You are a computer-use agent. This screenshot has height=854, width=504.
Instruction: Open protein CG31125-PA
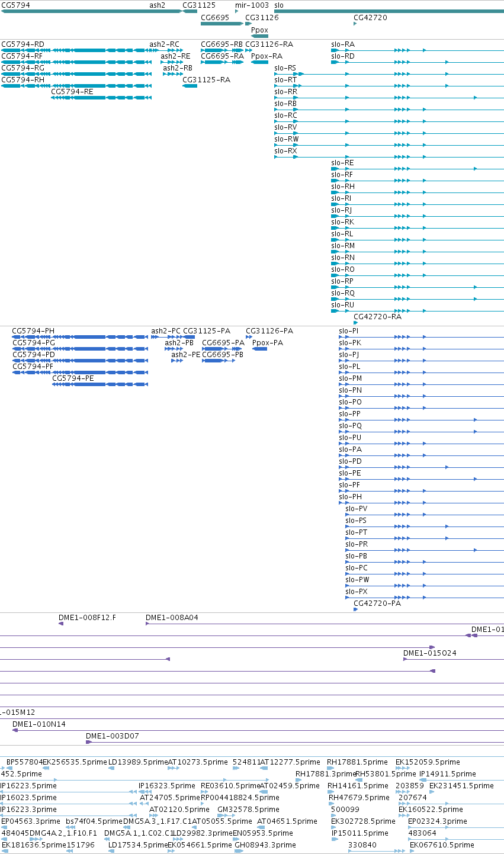click(207, 331)
